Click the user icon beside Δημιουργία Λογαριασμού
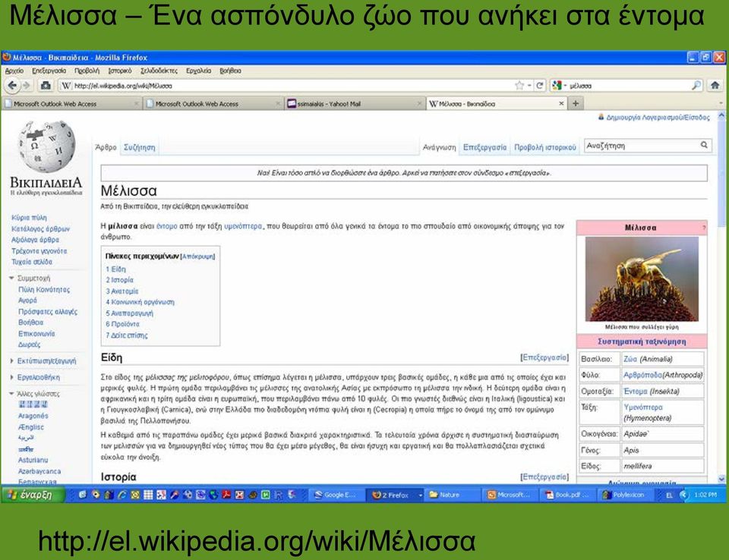The image size is (729, 560). click(601, 117)
